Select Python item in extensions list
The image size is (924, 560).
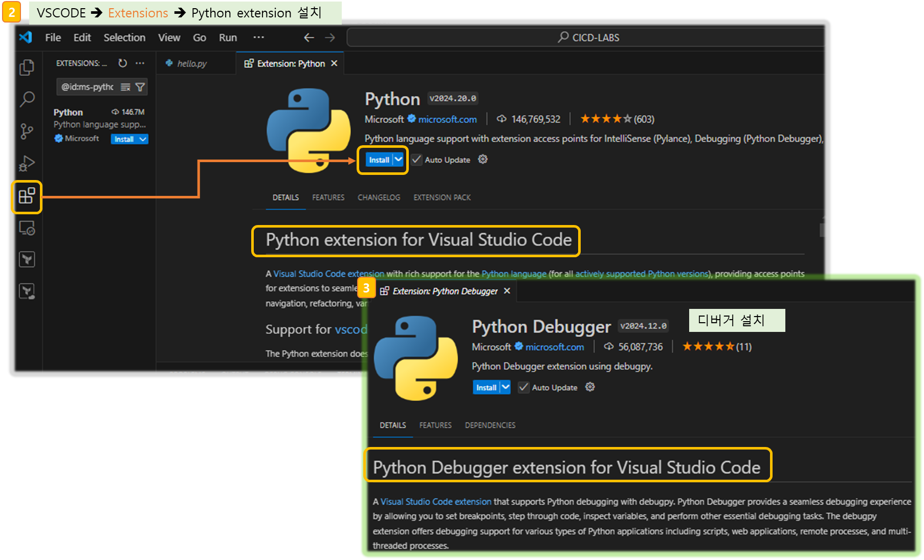click(100, 125)
